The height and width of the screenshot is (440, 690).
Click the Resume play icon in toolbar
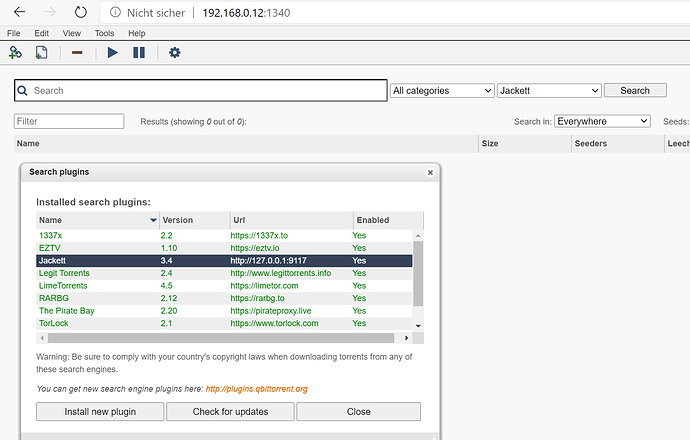(x=113, y=52)
